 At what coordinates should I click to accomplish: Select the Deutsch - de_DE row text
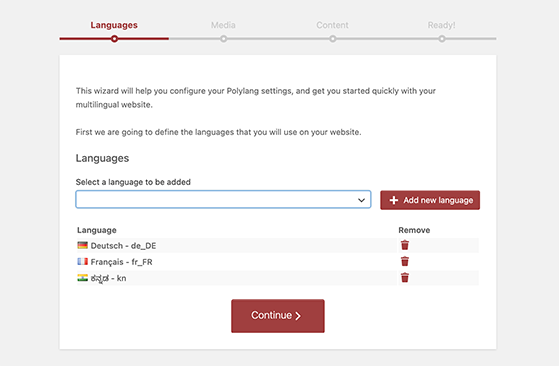[x=123, y=246]
